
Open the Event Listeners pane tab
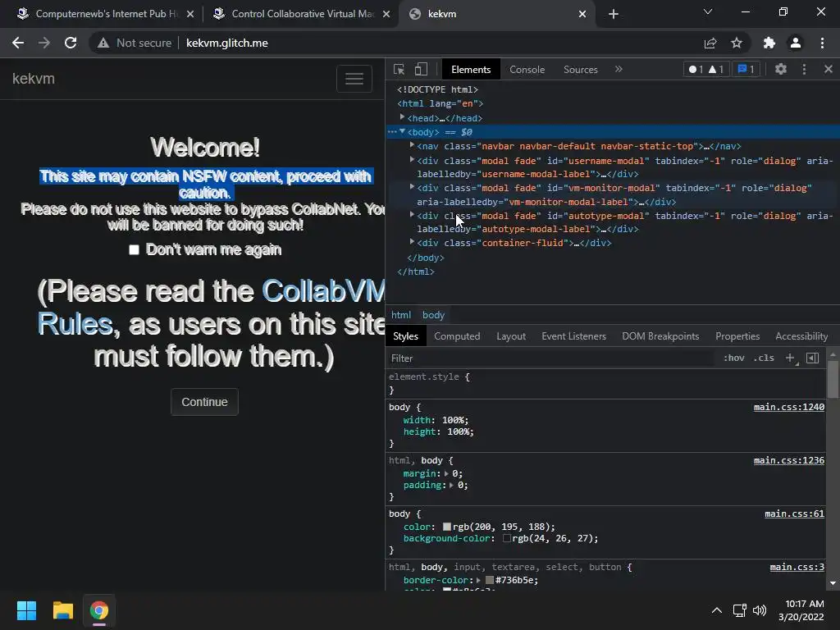[573, 336]
